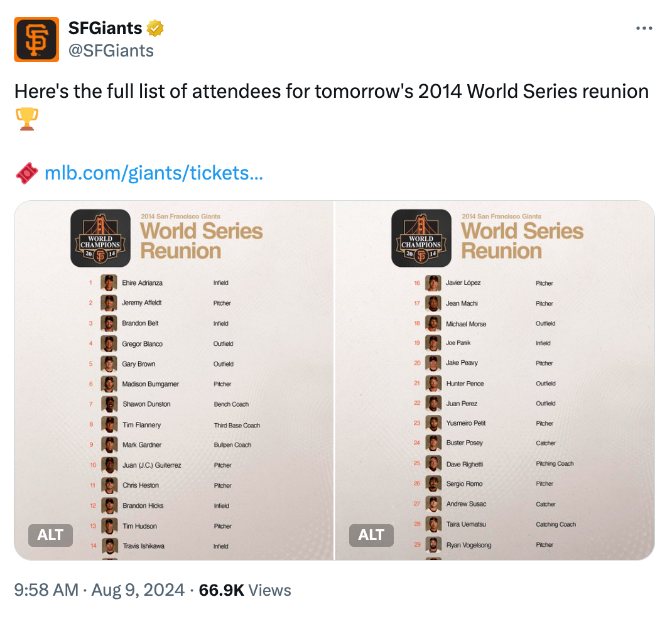
Task: Click the tweet text about the World Series reunion
Action: 332,91
